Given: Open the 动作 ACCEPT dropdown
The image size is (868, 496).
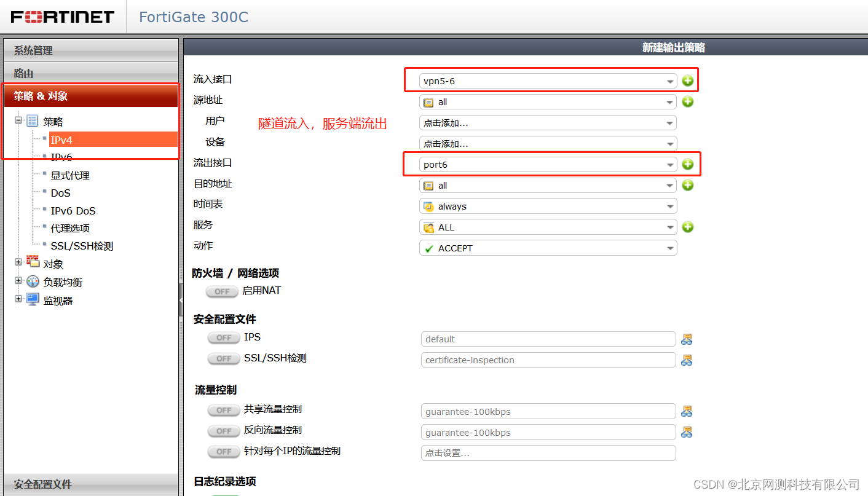Looking at the screenshot, I should pyautogui.click(x=548, y=248).
